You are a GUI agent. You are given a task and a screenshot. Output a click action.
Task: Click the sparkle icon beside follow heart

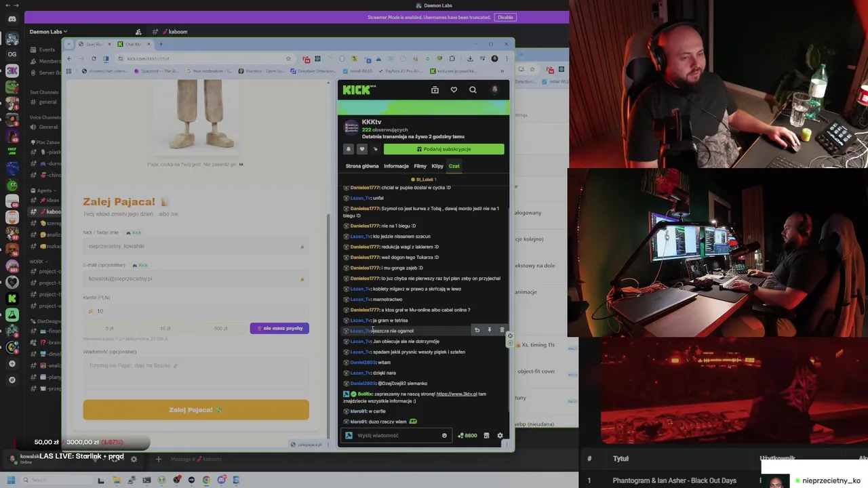point(375,149)
